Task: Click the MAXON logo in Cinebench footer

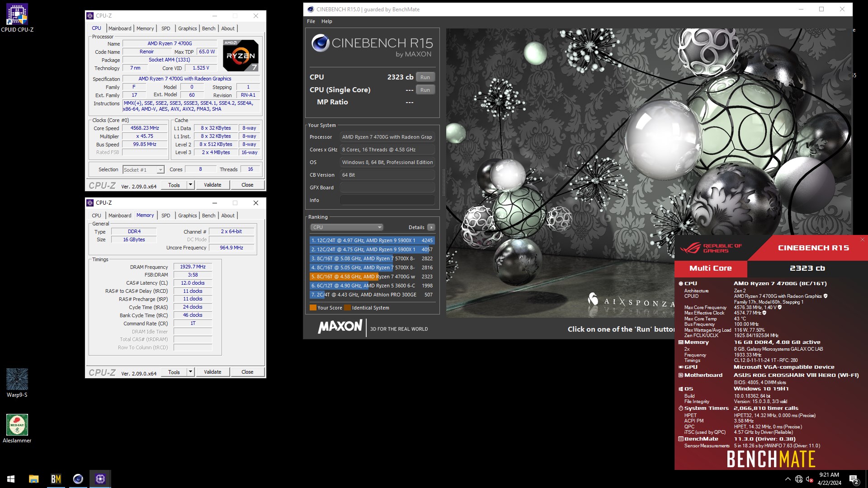Action: click(x=340, y=327)
